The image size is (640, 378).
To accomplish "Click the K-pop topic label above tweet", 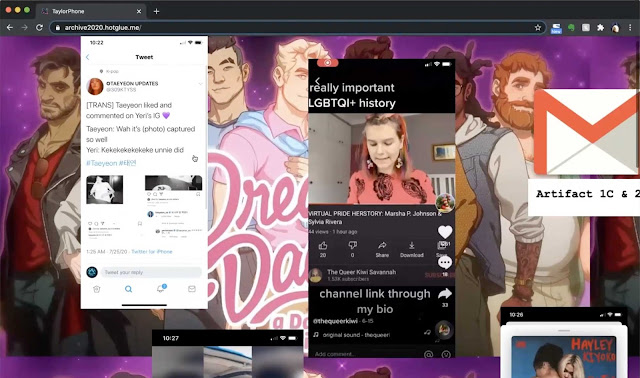I will [x=112, y=71].
